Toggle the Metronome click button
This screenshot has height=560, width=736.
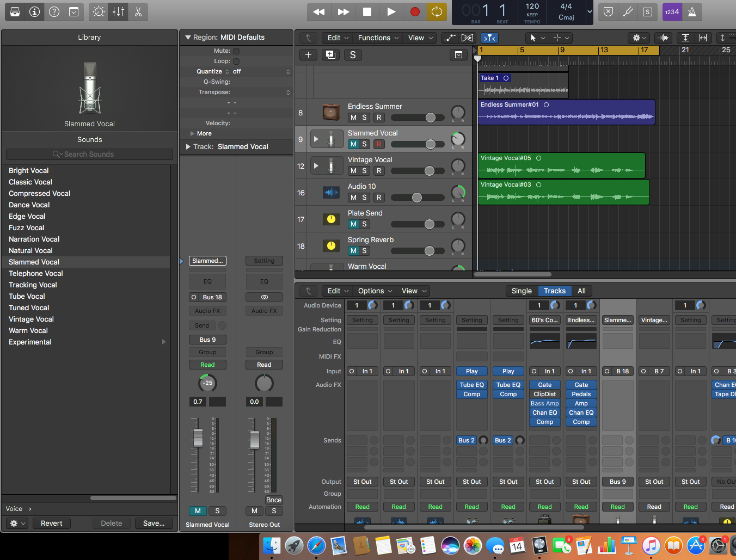(692, 12)
